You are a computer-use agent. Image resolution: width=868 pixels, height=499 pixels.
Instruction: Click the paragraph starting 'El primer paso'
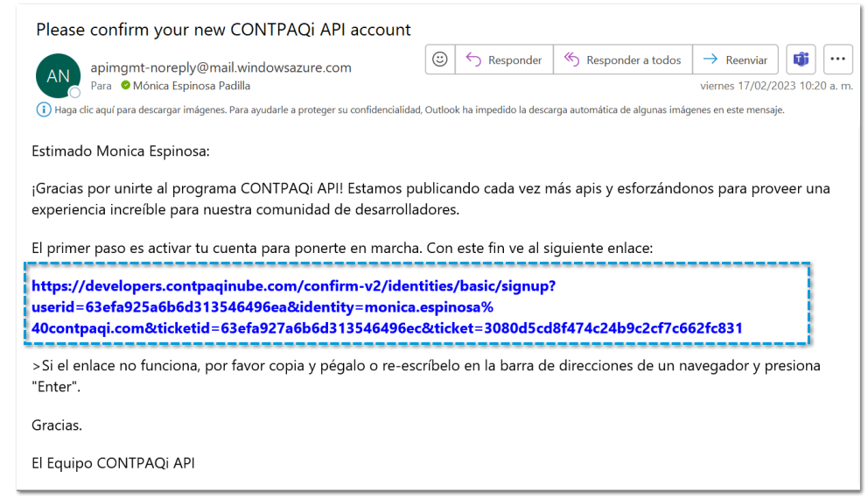coord(342,248)
